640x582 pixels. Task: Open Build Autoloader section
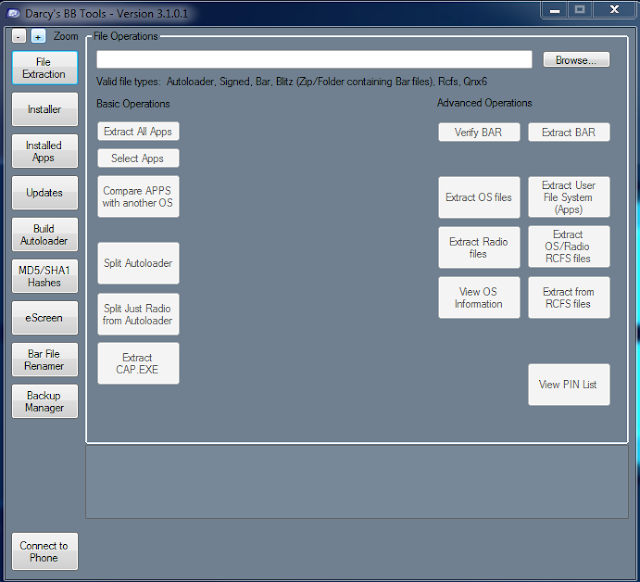[x=44, y=234]
